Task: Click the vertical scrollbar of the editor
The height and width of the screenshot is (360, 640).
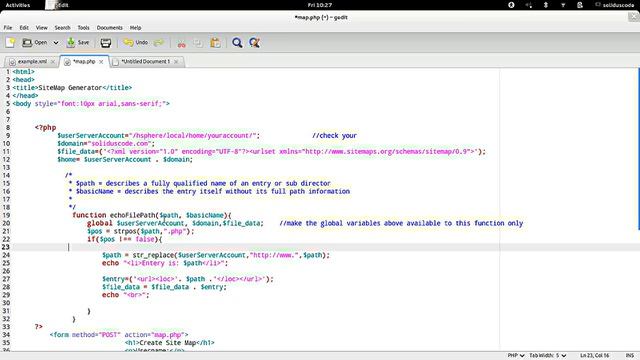Action: 638,149
